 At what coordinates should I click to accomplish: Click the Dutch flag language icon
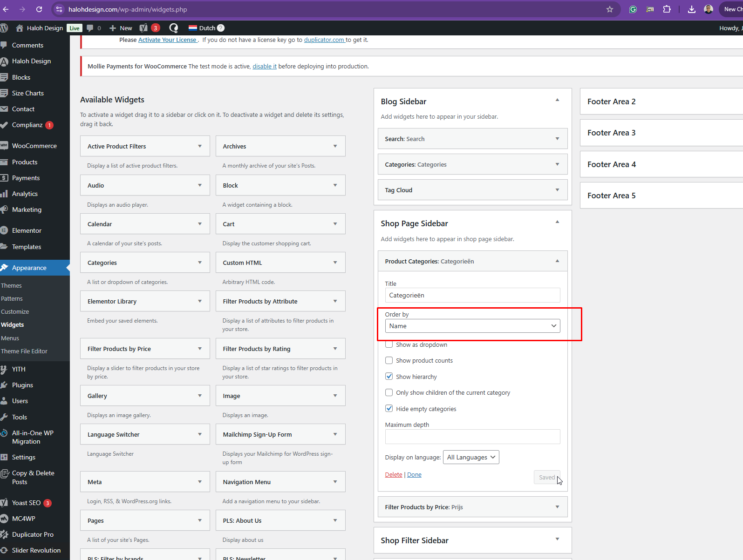tap(193, 28)
